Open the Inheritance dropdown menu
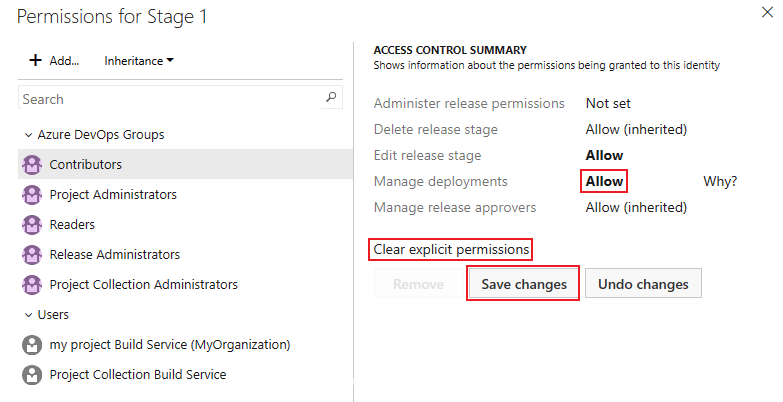783x402 pixels. tap(139, 61)
